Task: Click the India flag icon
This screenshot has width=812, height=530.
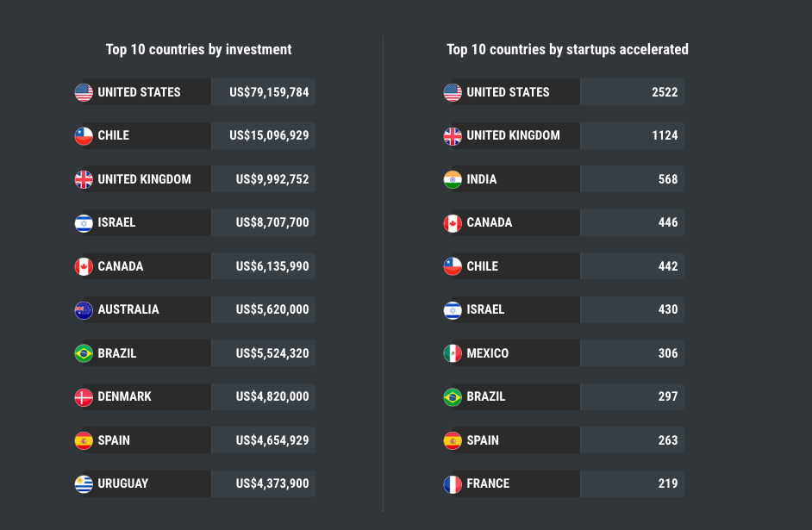Action: click(x=453, y=179)
